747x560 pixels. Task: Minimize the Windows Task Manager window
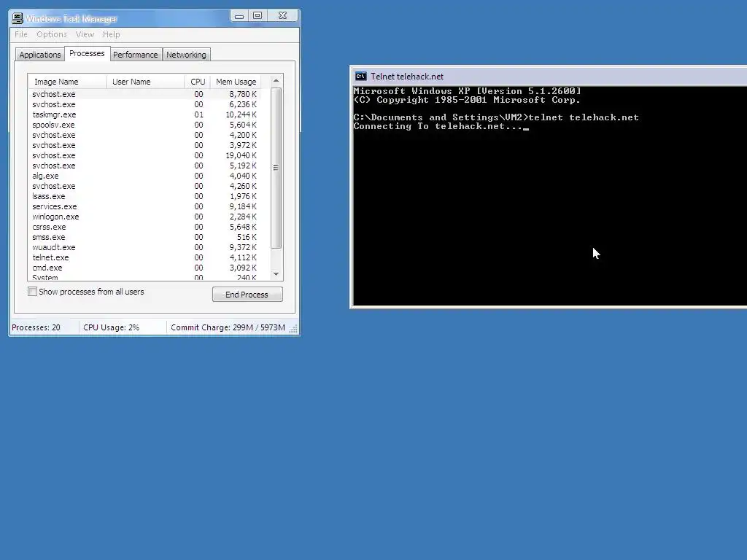pyautogui.click(x=239, y=16)
